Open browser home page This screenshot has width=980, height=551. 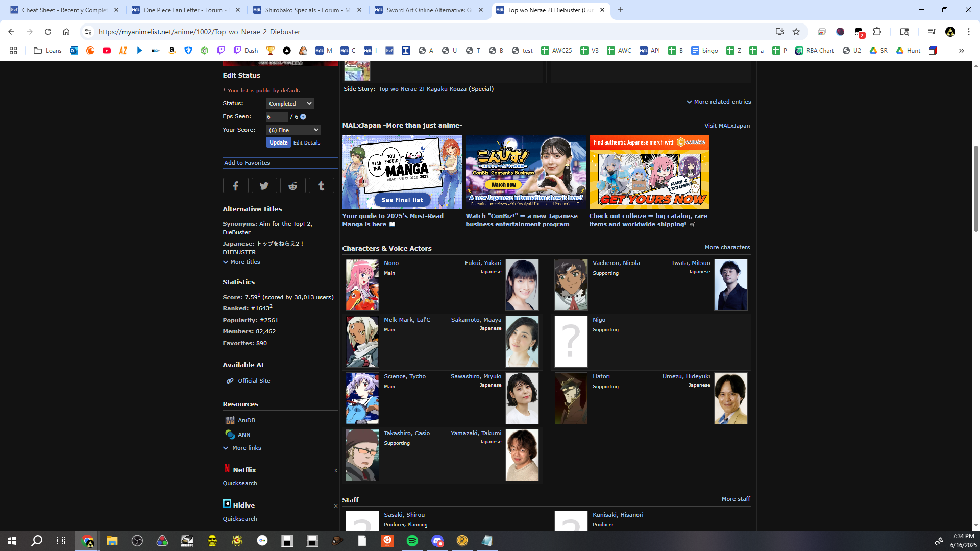pos(66,32)
